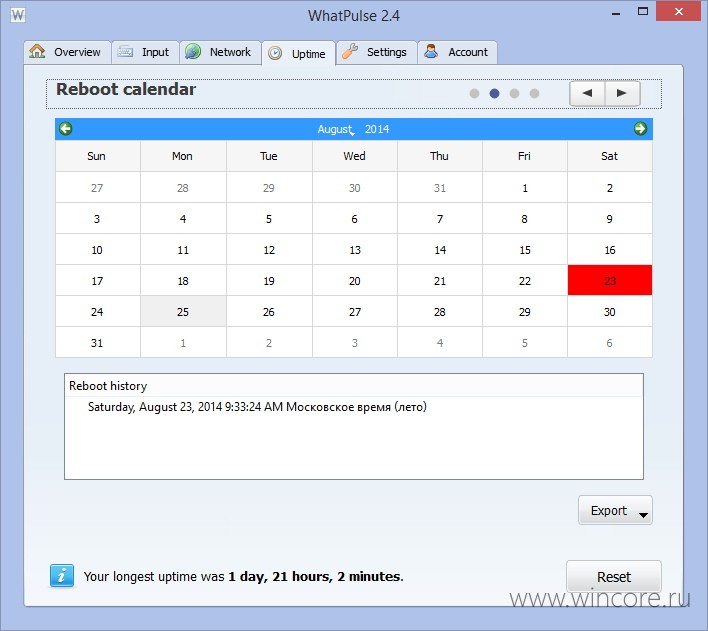Show next uptime page with right arrow button

(x=622, y=93)
